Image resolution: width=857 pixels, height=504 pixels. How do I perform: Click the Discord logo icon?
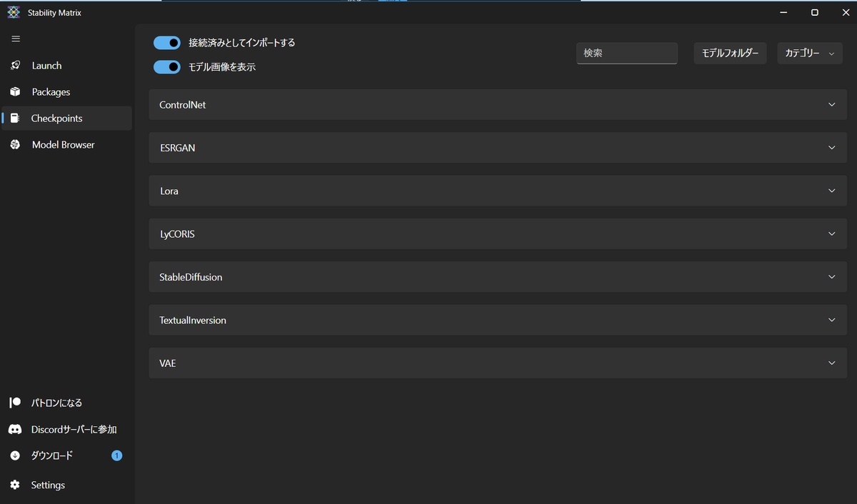click(15, 429)
